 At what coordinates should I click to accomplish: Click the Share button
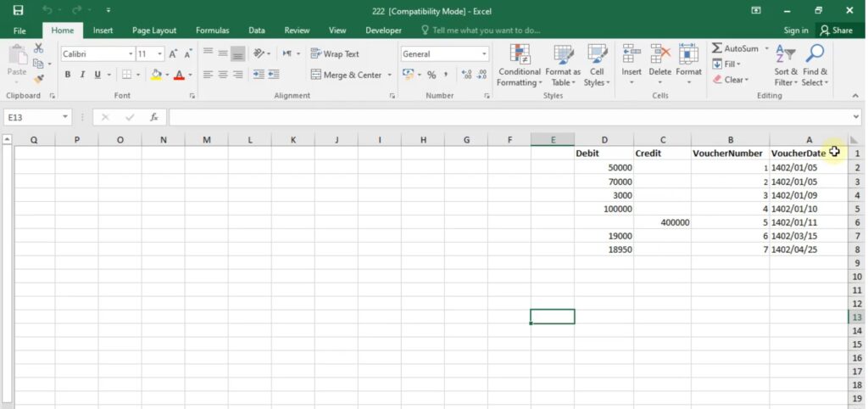coord(837,31)
